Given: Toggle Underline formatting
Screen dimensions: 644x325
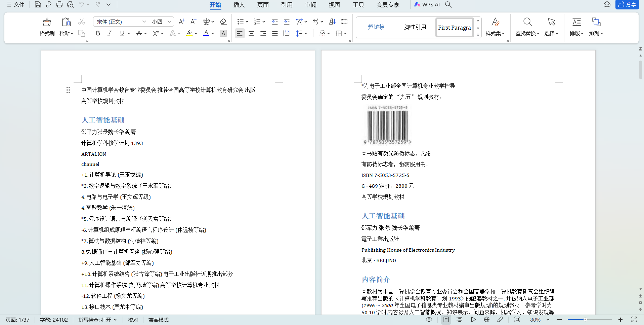Looking at the screenshot, I should tap(122, 33).
